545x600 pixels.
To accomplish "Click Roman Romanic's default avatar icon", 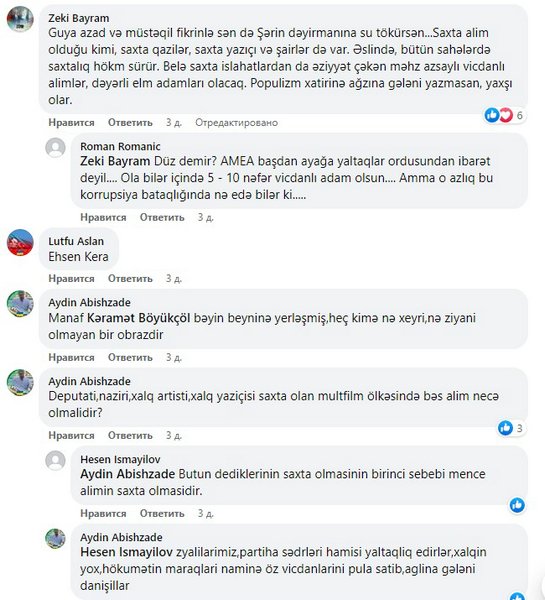I will (55, 148).
